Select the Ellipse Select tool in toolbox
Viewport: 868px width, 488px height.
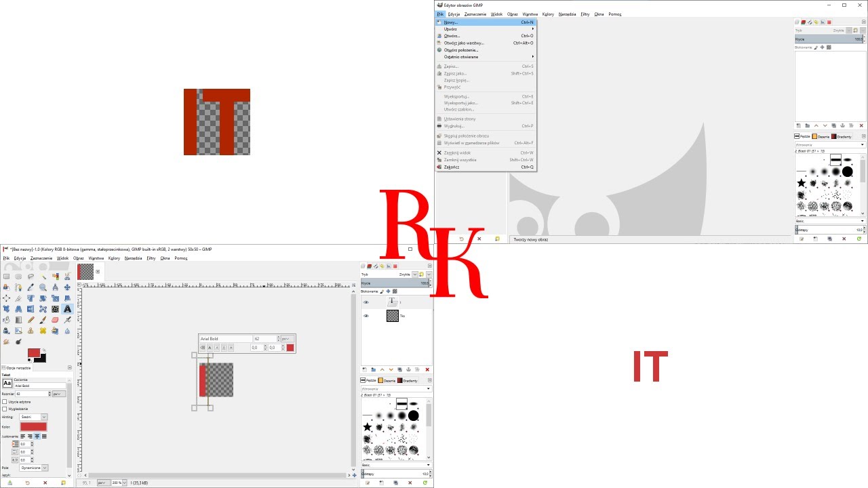(x=18, y=276)
